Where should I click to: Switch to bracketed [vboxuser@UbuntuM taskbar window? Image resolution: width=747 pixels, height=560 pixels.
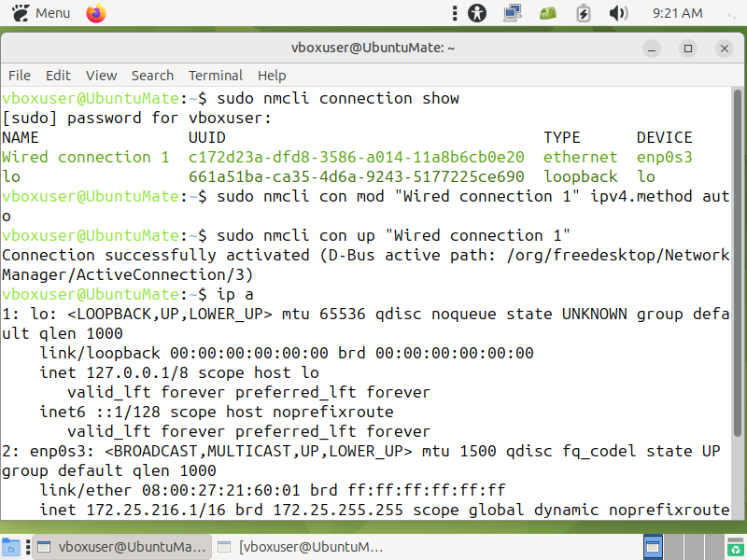tap(301, 547)
